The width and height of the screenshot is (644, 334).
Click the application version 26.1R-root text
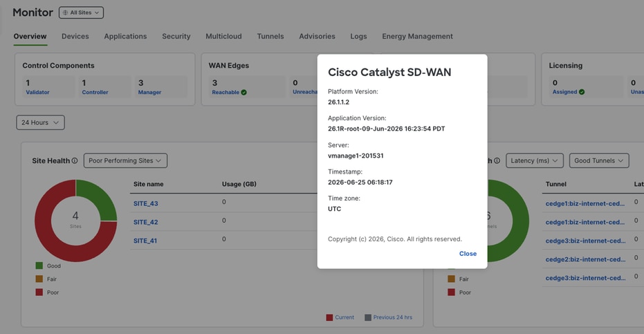(386, 129)
